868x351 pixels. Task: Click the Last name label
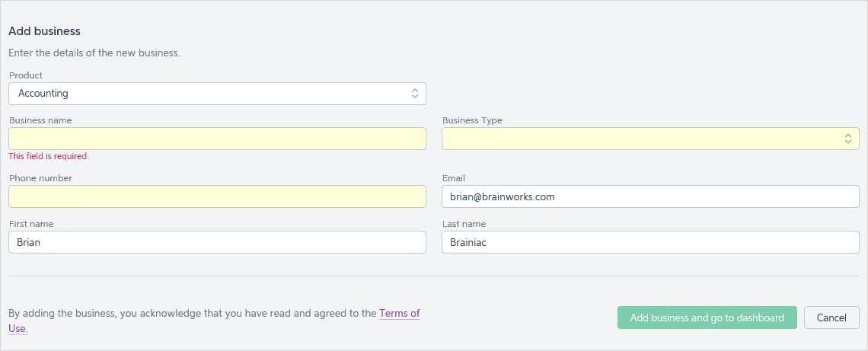[x=464, y=224]
